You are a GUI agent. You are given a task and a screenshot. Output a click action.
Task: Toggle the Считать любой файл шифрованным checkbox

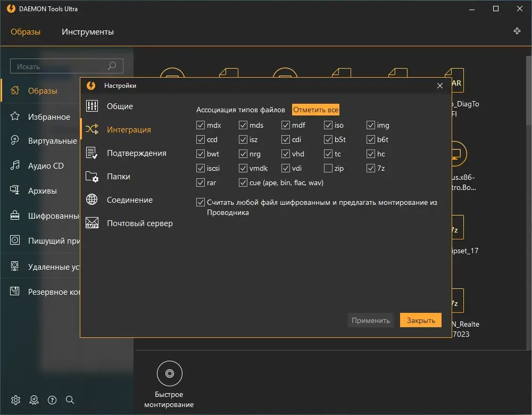click(201, 202)
